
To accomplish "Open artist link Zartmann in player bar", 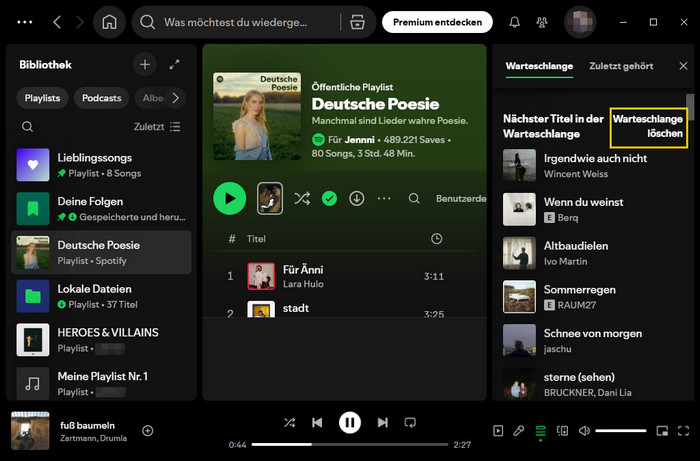I will (x=75, y=438).
